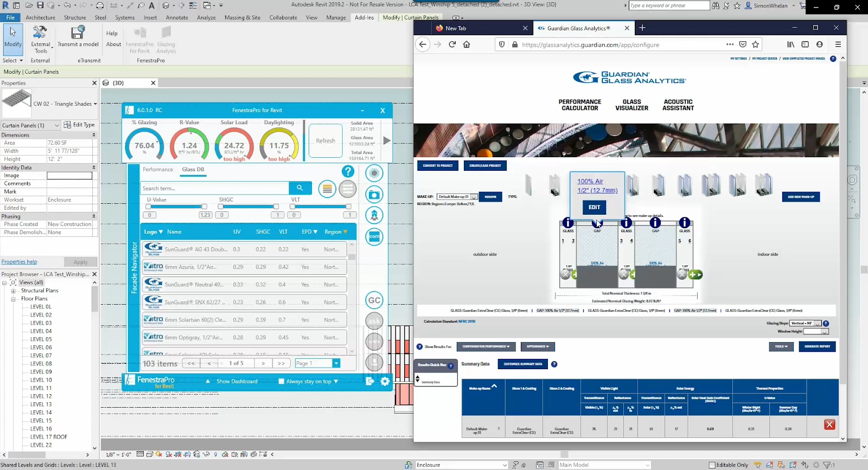Open the Analyze ribbon tab
The height and width of the screenshot is (470, 868).
(x=206, y=17)
